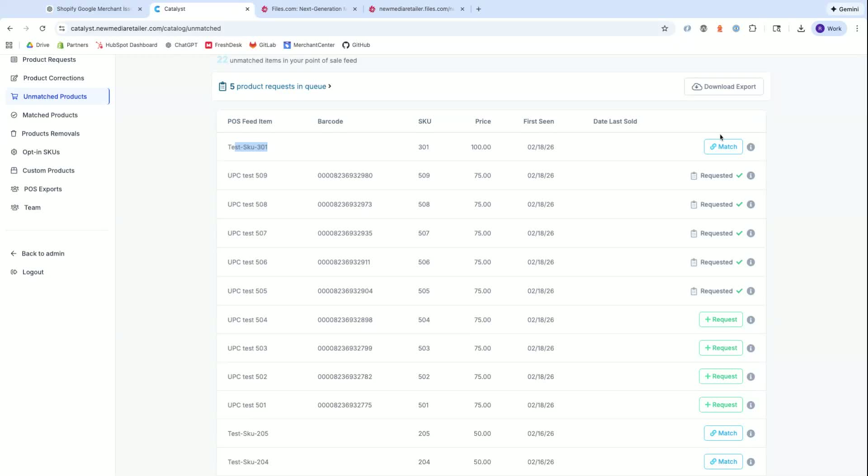Open the GitHub bookmark
Image resolution: width=868 pixels, height=476 pixels.
356,45
